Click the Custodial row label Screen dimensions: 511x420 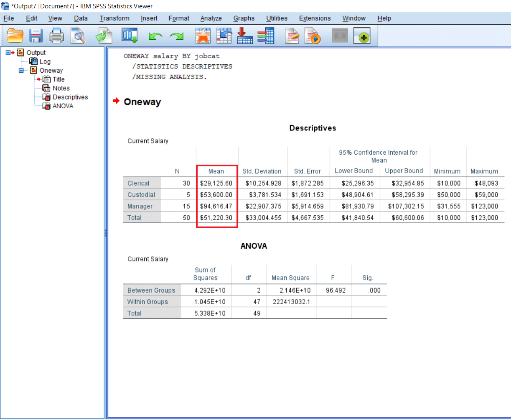click(x=142, y=195)
